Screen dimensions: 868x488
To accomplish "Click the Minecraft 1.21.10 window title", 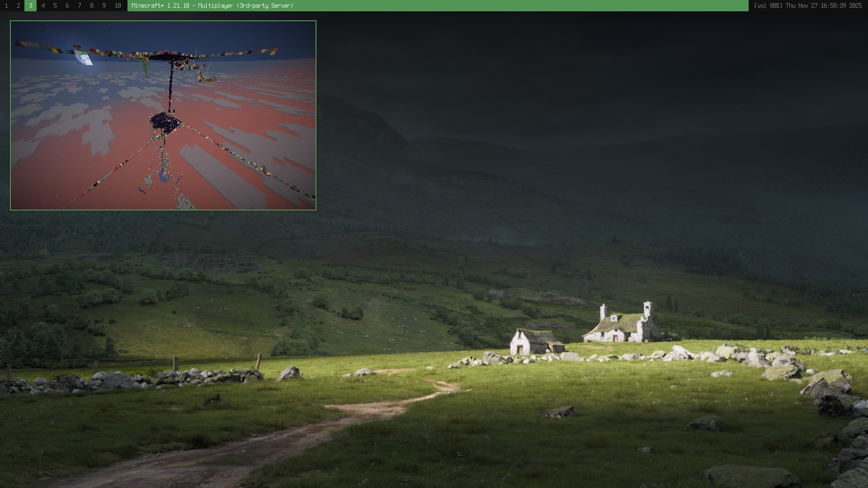I will [x=212, y=5].
